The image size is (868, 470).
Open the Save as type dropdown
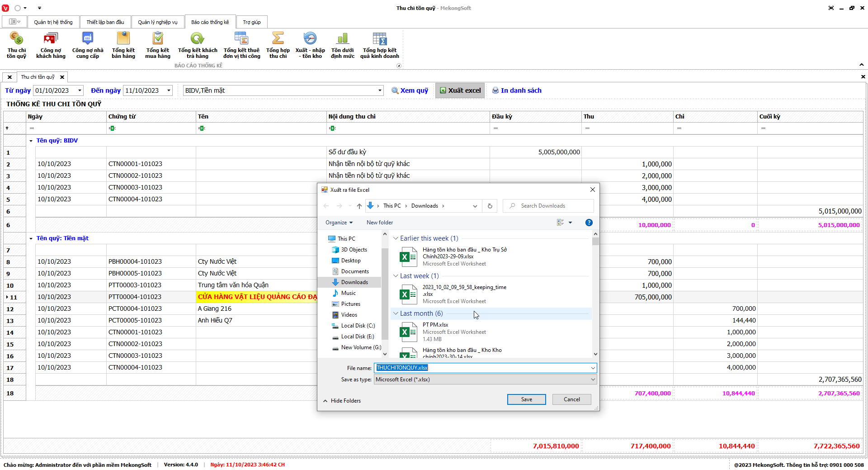click(x=486, y=380)
